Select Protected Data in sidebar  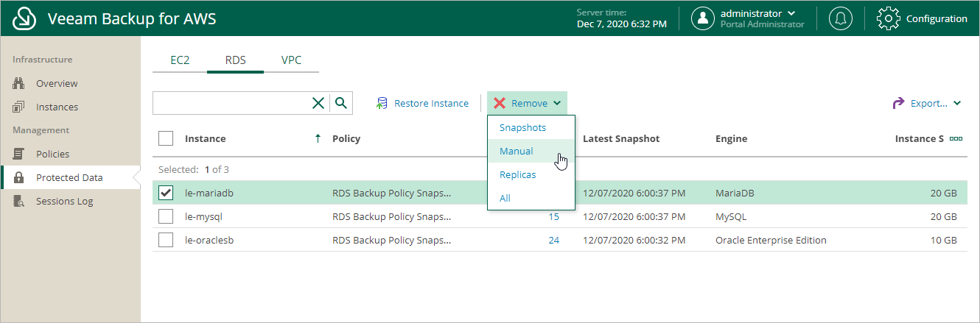pyautogui.click(x=70, y=177)
